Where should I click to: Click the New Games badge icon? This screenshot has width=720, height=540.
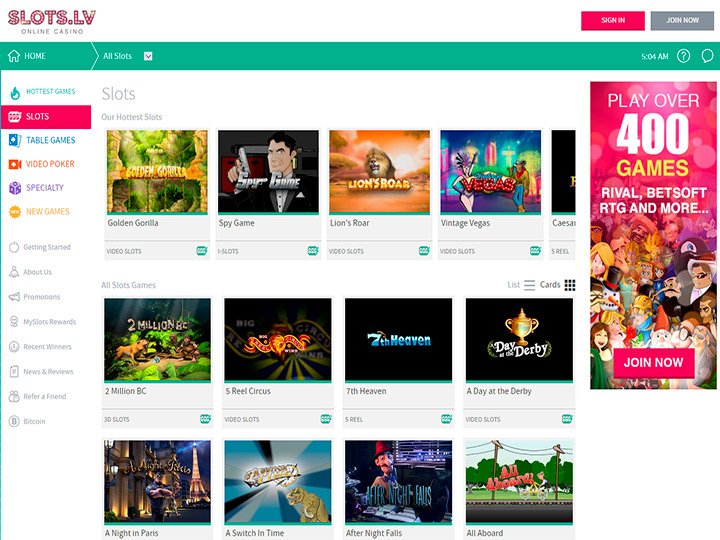(15, 211)
